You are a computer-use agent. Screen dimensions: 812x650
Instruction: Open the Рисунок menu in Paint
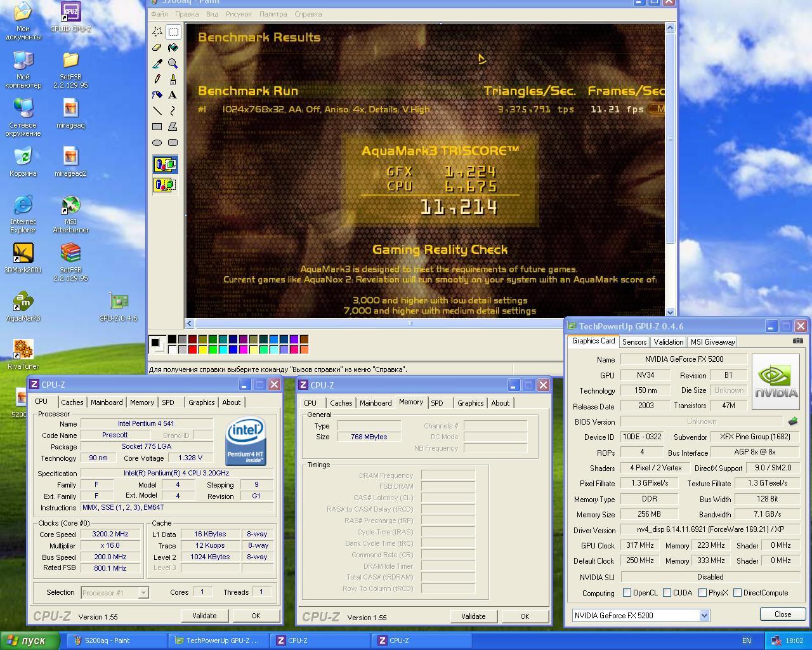[239, 14]
